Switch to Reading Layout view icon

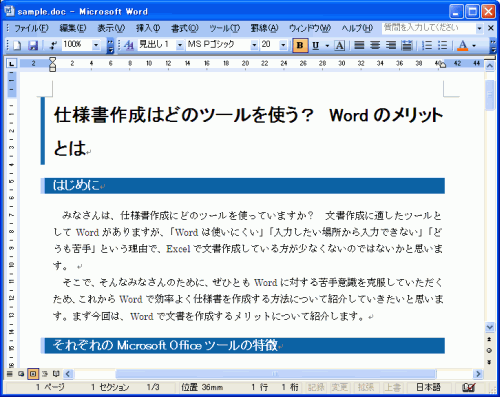pyautogui.click(x=56, y=374)
